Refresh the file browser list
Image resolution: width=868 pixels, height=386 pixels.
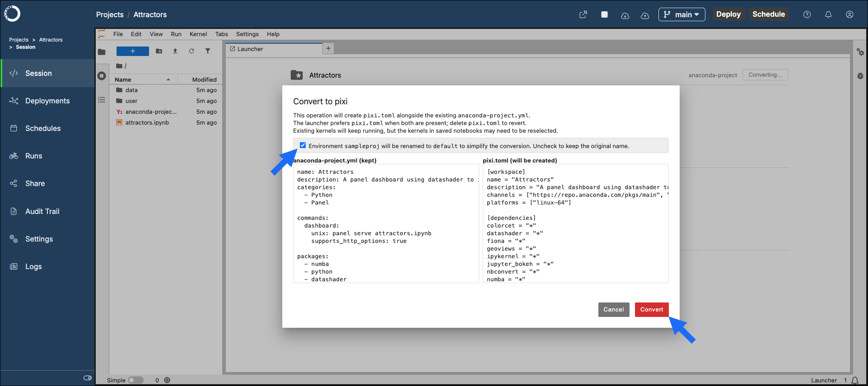pyautogui.click(x=191, y=51)
